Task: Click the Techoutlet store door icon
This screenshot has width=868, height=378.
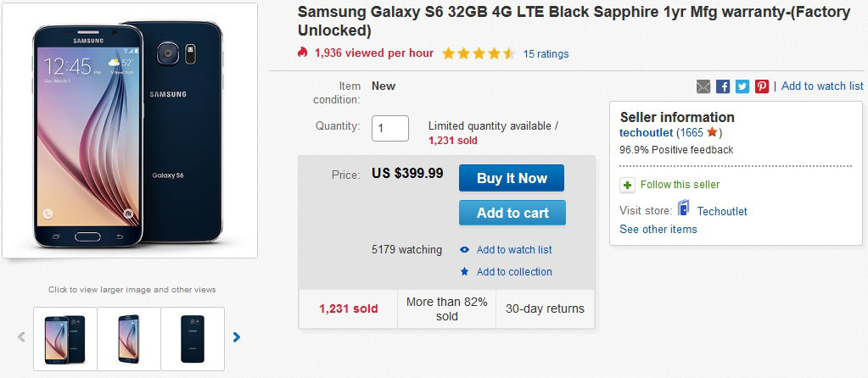Action: pyautogui.click(x=683, y=209)
